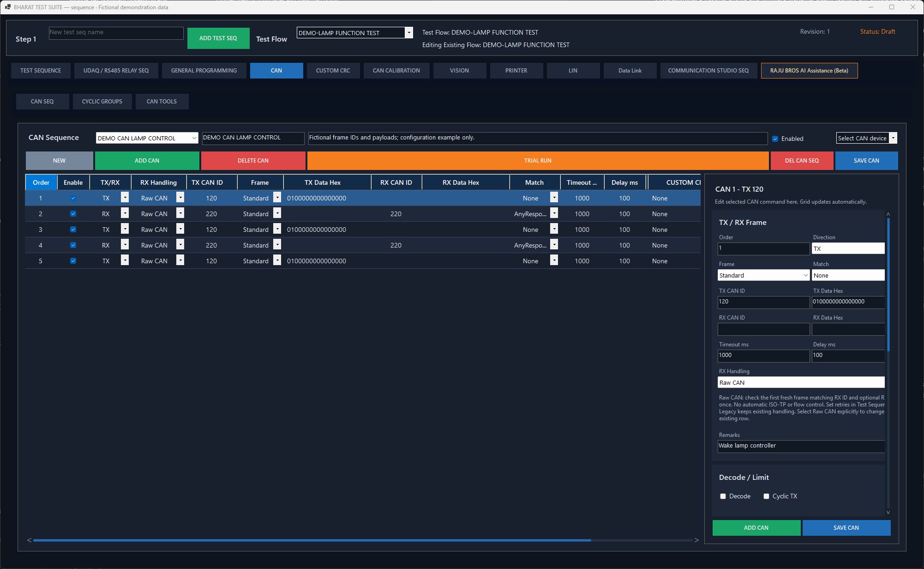Open the RX Handling dropdown in row 5
Image resolution: width=924 pixels, height=569 pixels.
tap(180, 260)
